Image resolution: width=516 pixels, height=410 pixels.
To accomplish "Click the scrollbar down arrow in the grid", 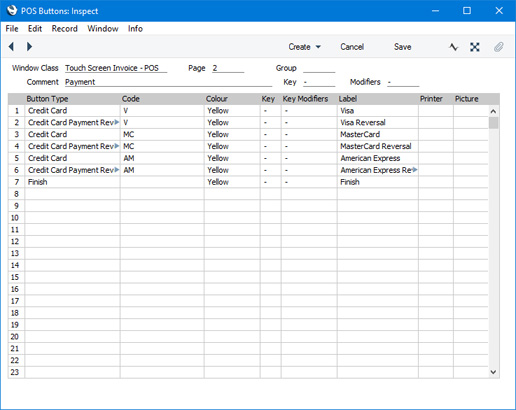I will (x=493, y=372).
